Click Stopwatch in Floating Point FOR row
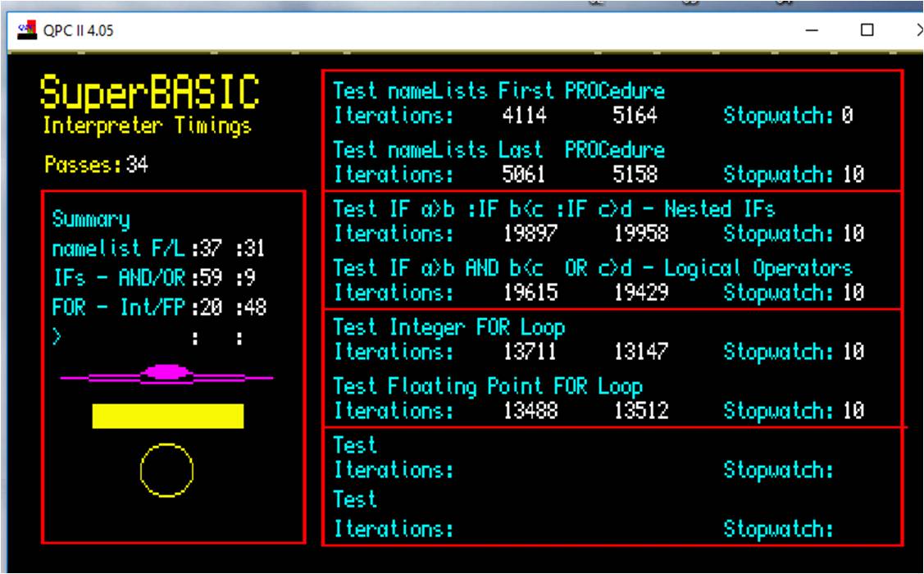 point(793,411)
